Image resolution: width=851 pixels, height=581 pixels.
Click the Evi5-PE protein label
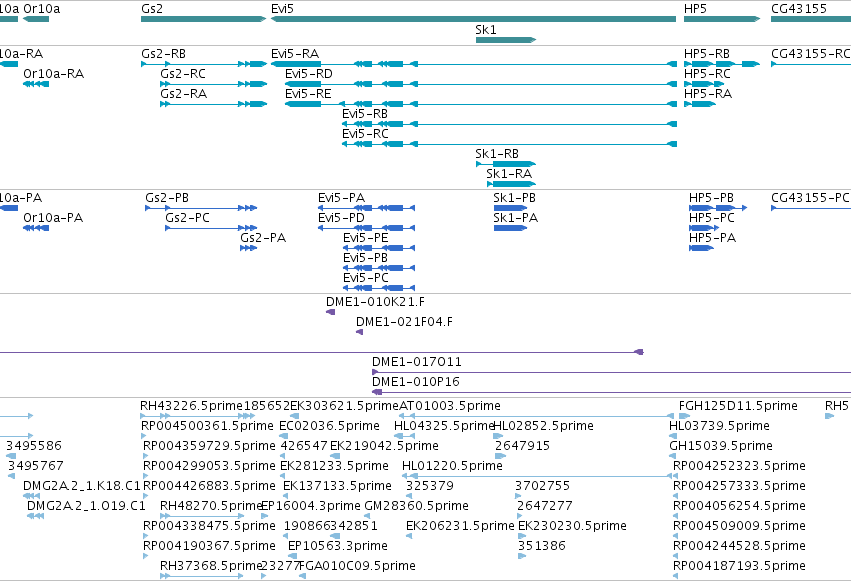pos(366,238)
